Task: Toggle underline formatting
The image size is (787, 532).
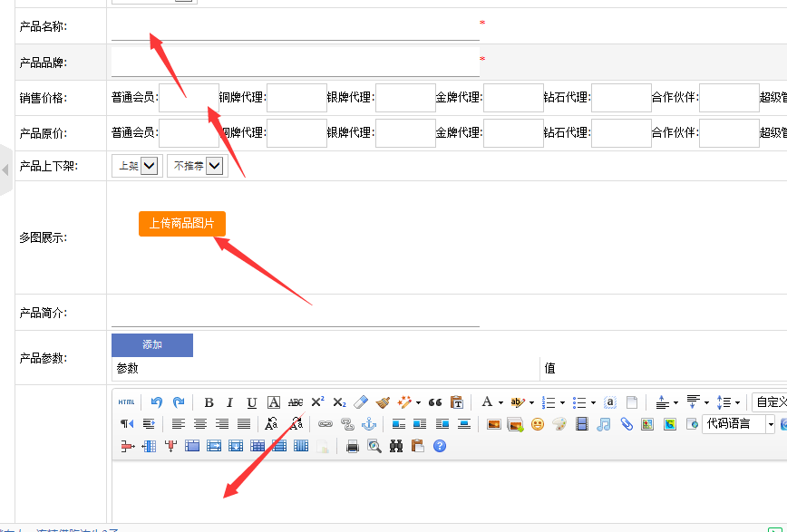Action: [x=252, y=402]
